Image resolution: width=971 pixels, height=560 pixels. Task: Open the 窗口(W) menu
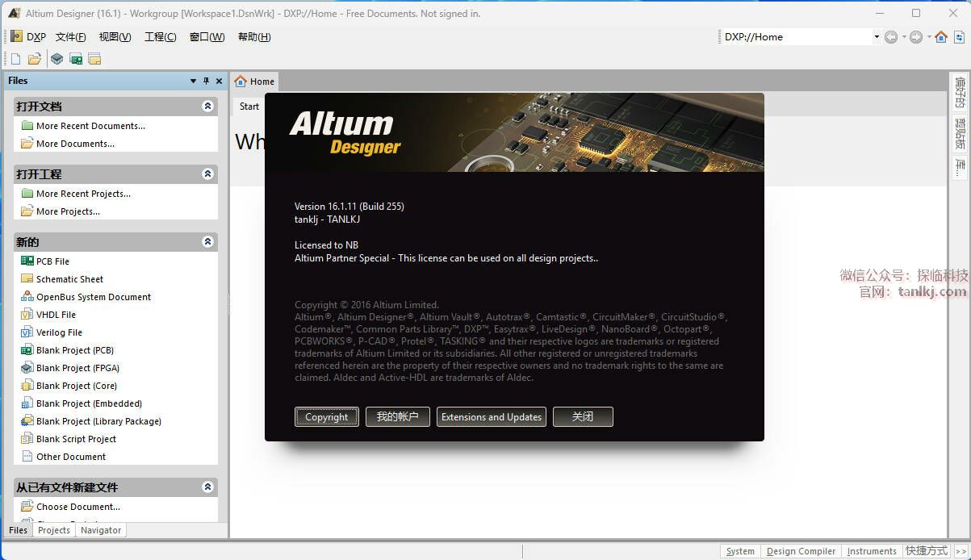click(x=207, y=37)
